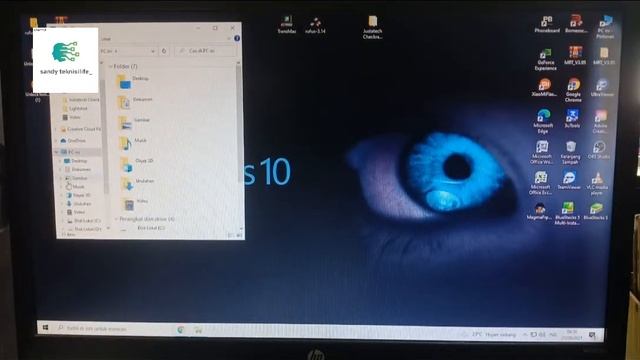640x360 pixels.
Task: Collapse the Perangkat dan drive group
Action: (116, 219)
